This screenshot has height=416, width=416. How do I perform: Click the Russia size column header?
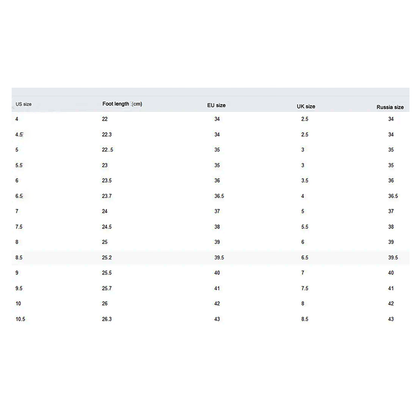pyautogui.click(x=390, y=107)
